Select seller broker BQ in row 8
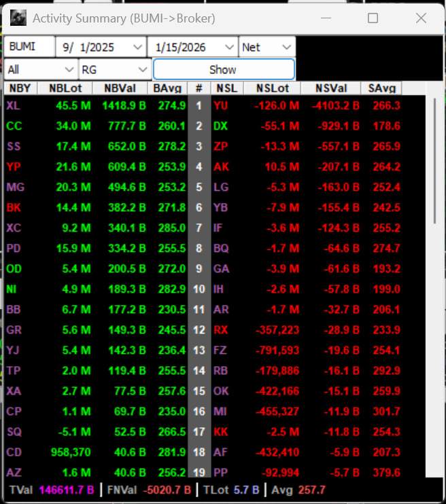446x504 pixels. pyautogui.click(x=221, y=248)
